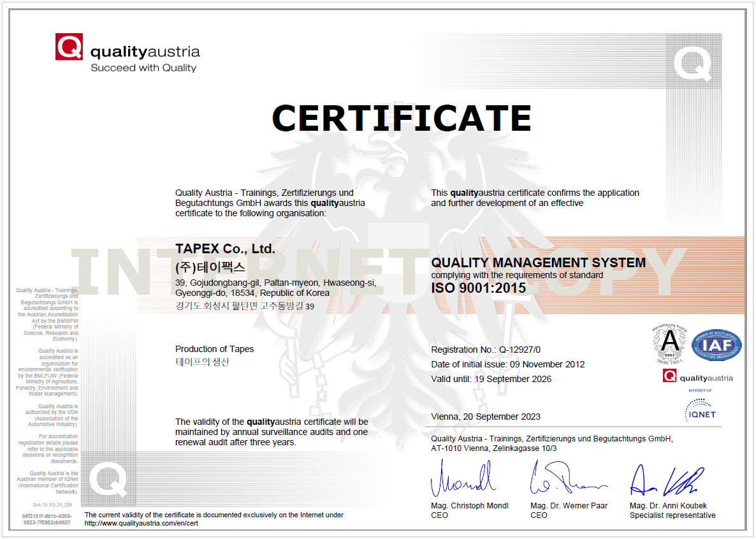Click the IQNET member logo

click(700, 410)
